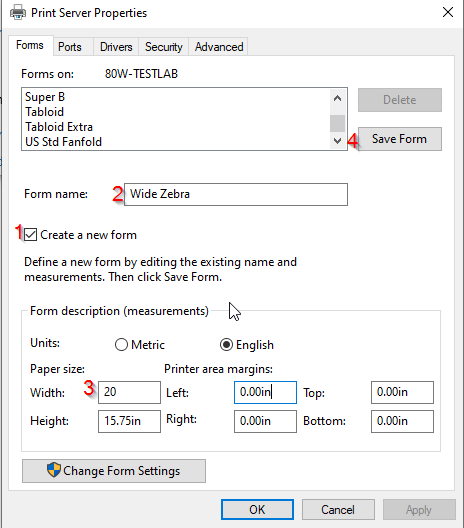Close the Print Server Properties dialog
The height and width of the screenshot is (528, 464).
448,12
